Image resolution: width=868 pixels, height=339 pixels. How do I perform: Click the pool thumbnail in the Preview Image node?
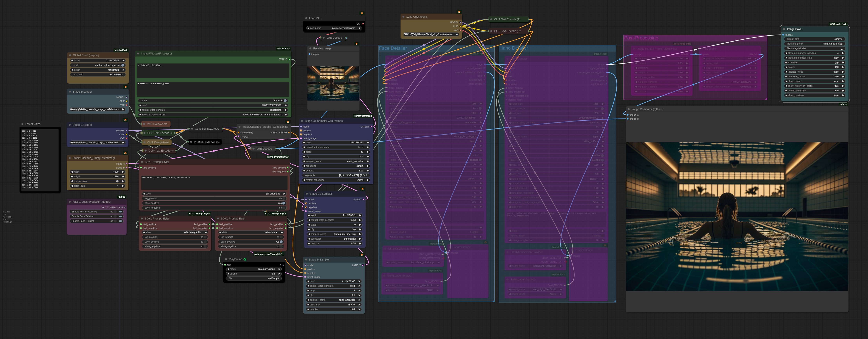[x=333, y=83]
